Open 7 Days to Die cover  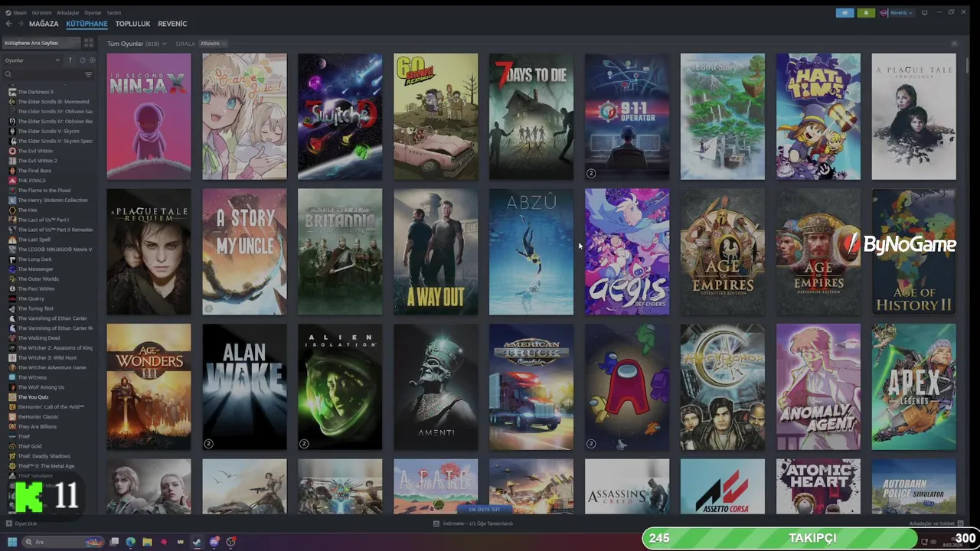[531, 116]
